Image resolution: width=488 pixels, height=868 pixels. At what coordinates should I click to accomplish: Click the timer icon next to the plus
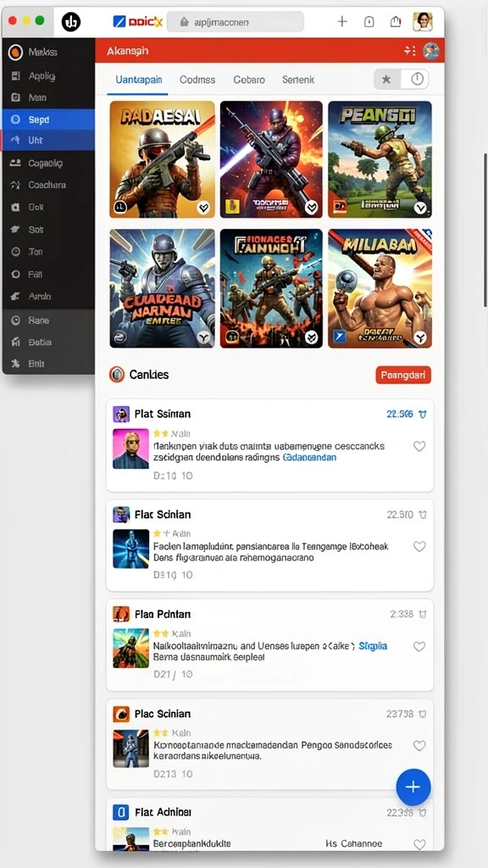pos(369,21)
